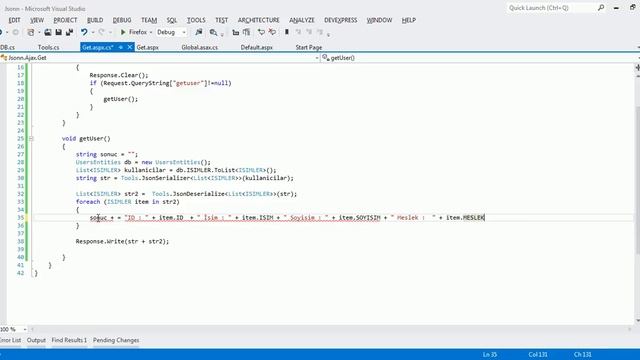
Task: Open the ANALYZE menu
Action: pos(302,20)
